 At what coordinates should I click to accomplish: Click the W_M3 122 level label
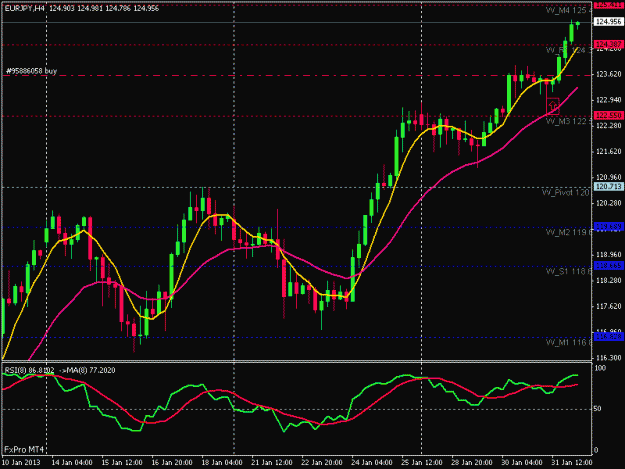(569, 121)
